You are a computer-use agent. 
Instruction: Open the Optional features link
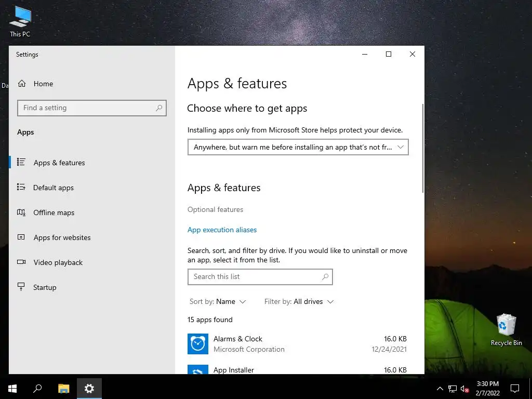pos(215,209)
